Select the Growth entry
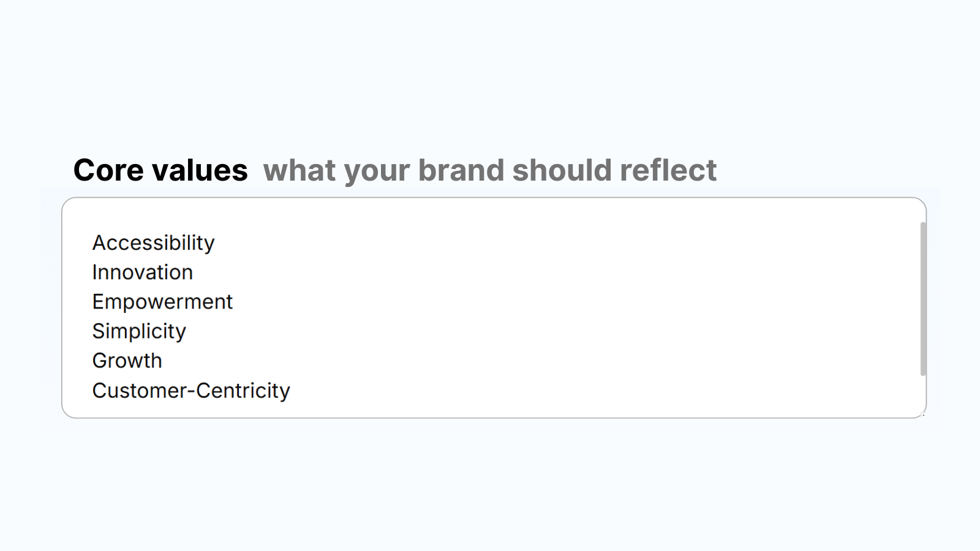The image size is (980, 551). click(x=127, y=361)
